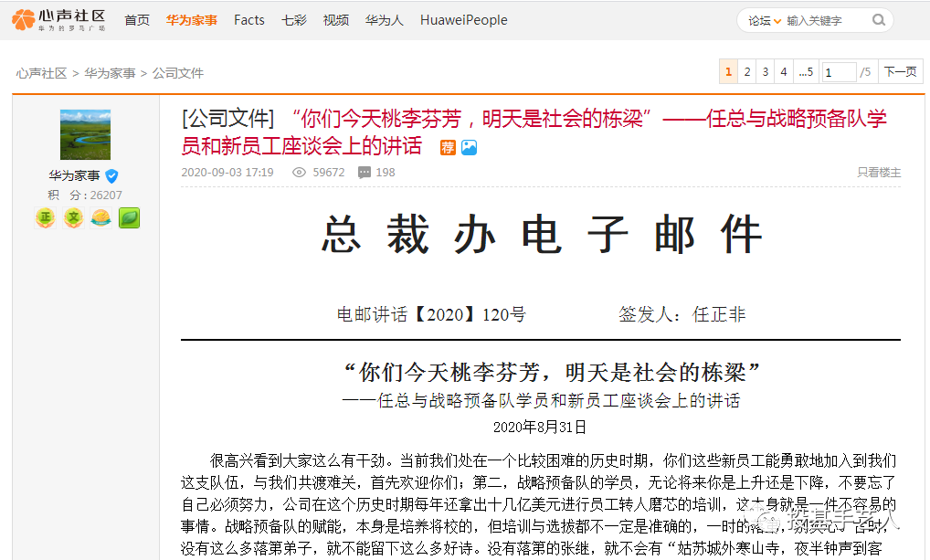Go to page 3
Screen dimensions: 930x560
(766, 72)
